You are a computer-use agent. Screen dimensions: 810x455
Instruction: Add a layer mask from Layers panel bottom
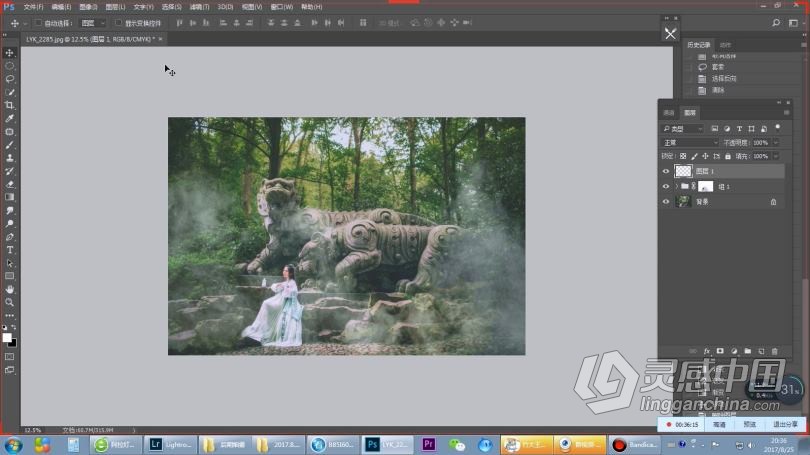tap(720, 351)
